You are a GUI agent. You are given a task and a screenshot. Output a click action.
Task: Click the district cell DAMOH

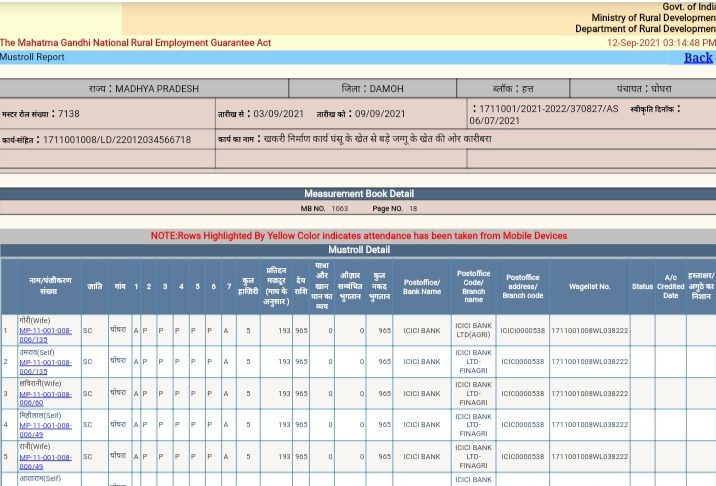[373, 89]
